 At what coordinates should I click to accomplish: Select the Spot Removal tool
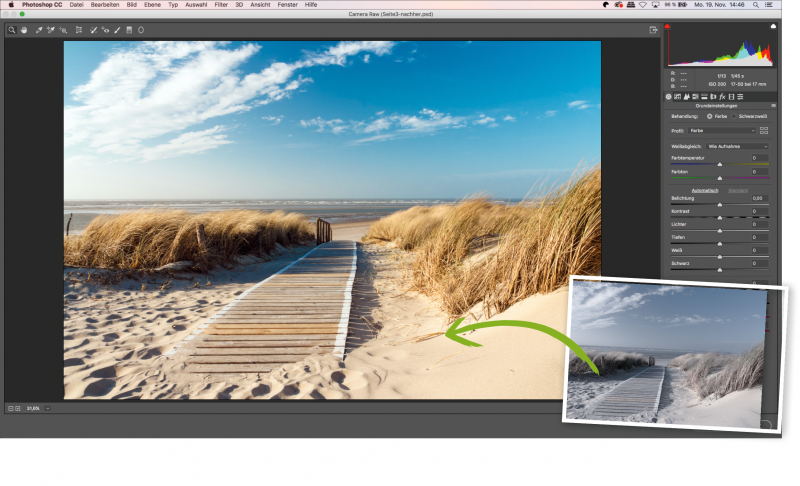pyautogui.click(x=93, y=30)
